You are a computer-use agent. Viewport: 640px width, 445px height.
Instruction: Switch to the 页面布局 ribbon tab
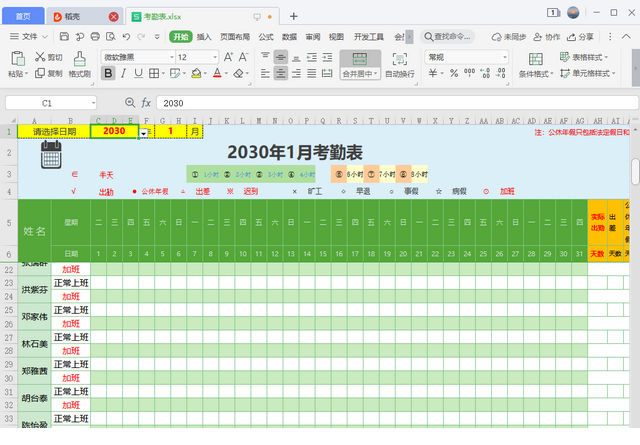click(x=235, y=37)
